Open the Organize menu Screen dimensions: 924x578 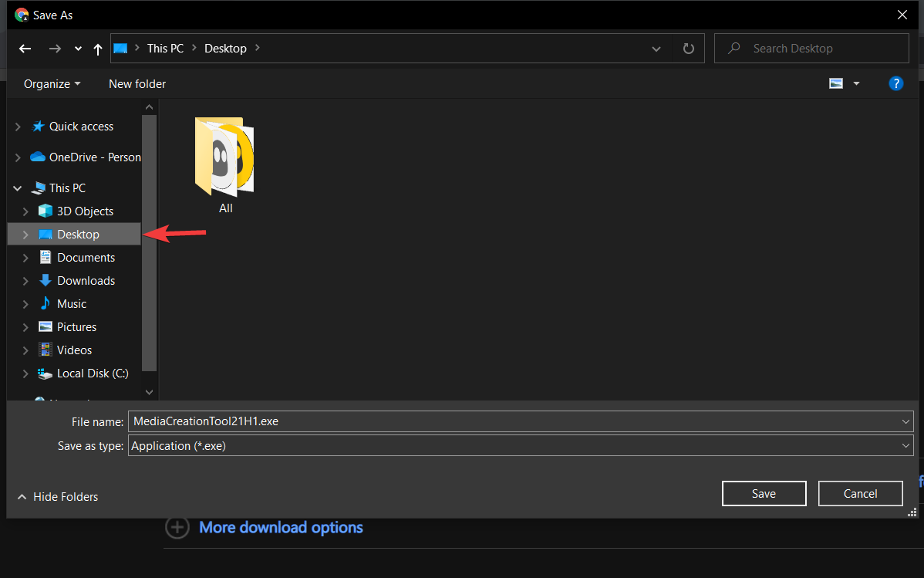click(52, 84)
